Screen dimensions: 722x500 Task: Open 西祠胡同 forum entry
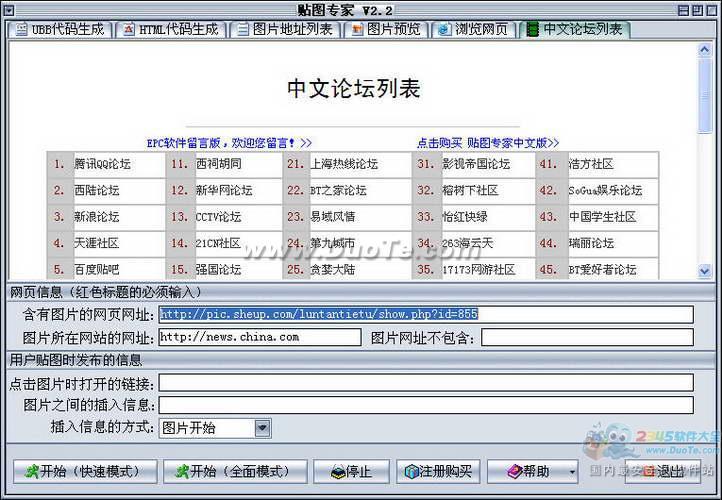[x=218, y=164]
